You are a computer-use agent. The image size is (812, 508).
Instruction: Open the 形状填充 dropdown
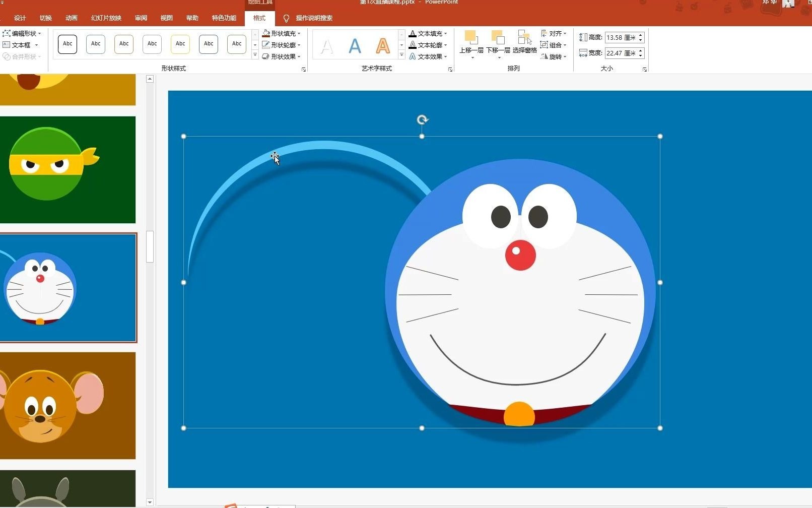282,33
